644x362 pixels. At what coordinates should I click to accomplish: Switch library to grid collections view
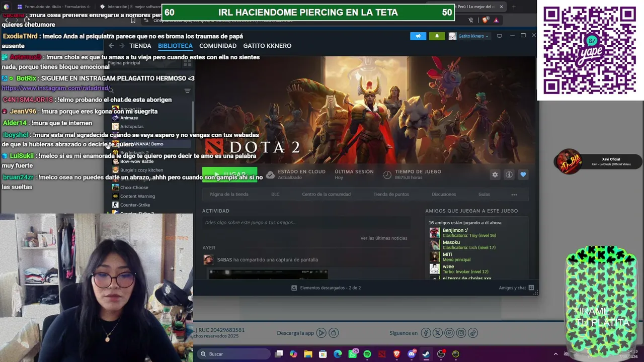coord(187,64)
